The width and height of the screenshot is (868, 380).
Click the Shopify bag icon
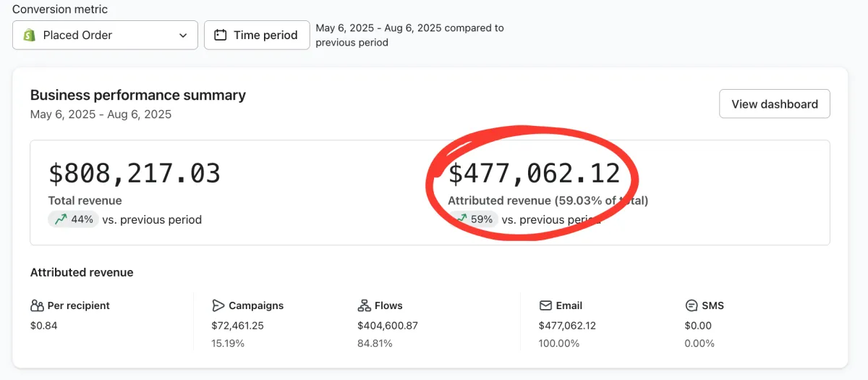(x=30, y=35)
